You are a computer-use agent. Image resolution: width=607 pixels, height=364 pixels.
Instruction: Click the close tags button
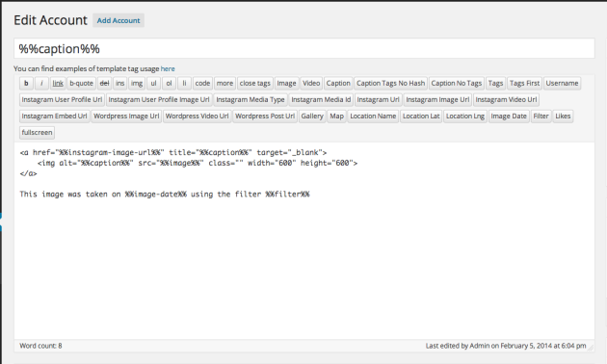pyautogui.click(x=255, y=83)
